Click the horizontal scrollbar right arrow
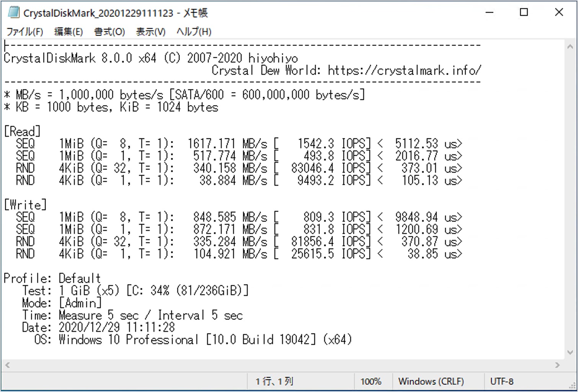This screenshot has height=392, width=578. (557, 365)
